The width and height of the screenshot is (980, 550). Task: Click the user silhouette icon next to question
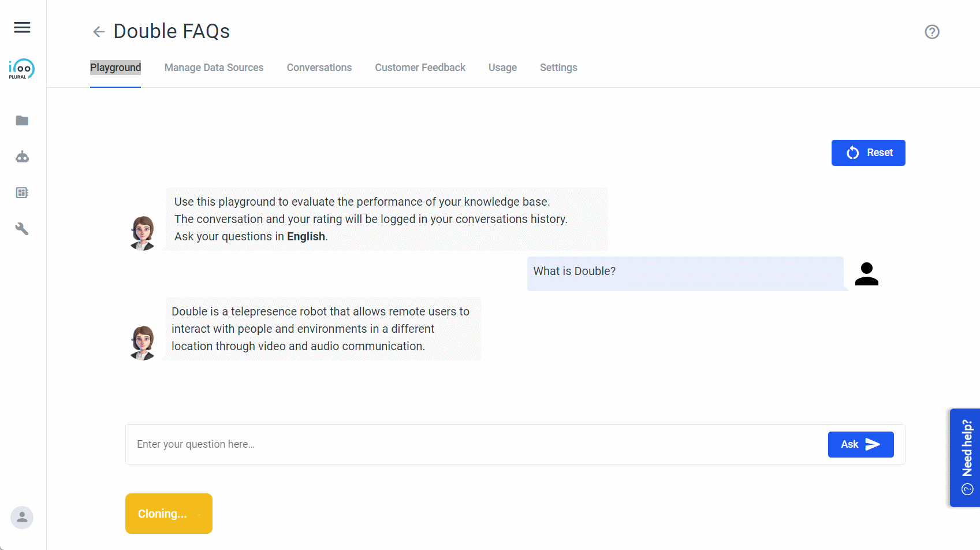pyautogui.click(x=866, y=274)
